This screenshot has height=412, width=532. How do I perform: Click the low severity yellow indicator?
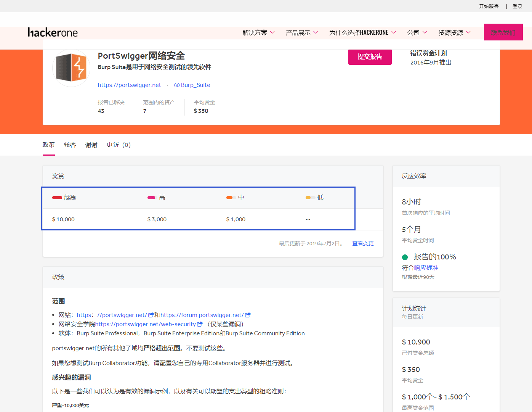click(x=309, y=198)
